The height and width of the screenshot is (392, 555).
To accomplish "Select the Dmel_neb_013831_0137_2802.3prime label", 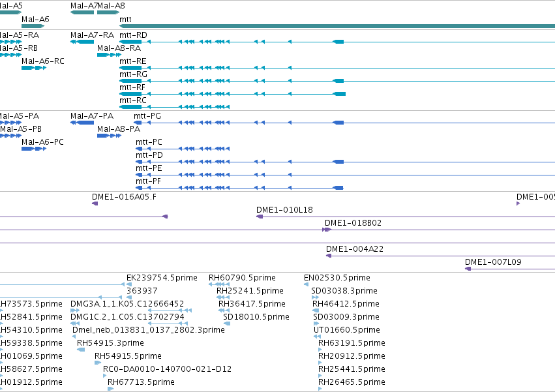I will pos(149,331).
